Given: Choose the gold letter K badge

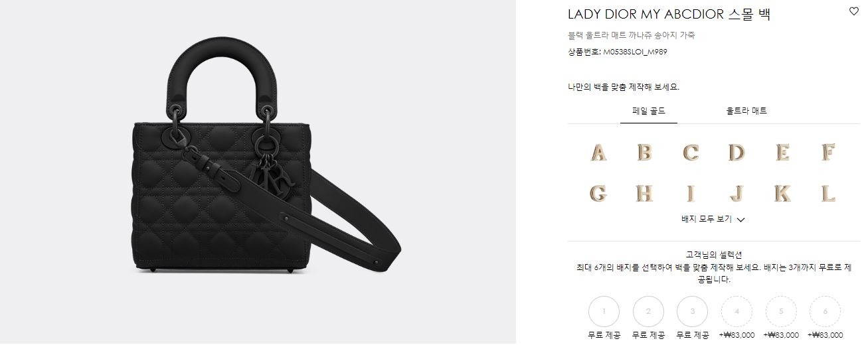Looking at the screenshot, I should pos(782,194).
